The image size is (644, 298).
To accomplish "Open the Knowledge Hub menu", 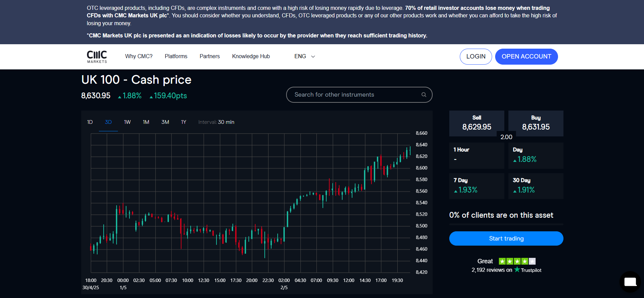I will coord(251,56).
